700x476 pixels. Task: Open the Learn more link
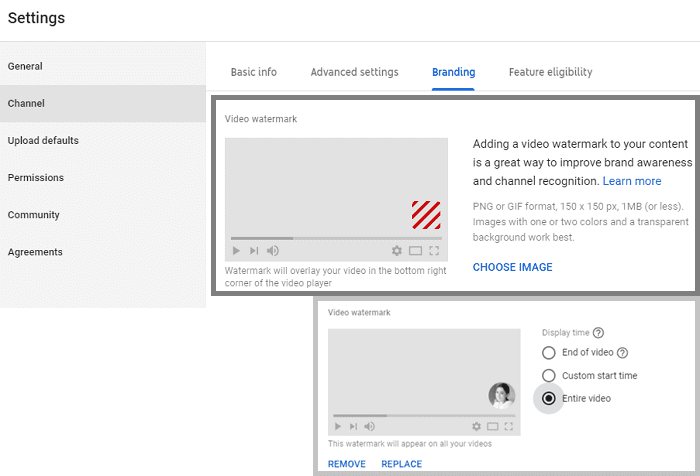[631, 181]
